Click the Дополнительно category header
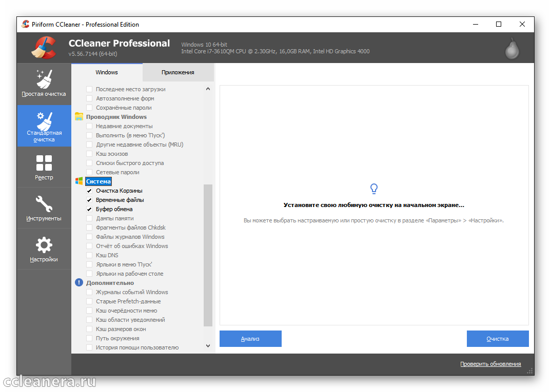This screenshot has width=551, height=392. [x=110, y=283]
